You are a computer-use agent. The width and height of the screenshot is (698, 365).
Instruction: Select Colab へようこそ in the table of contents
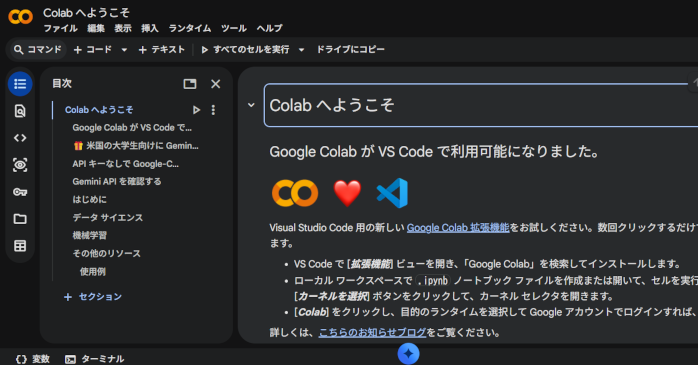99,110
